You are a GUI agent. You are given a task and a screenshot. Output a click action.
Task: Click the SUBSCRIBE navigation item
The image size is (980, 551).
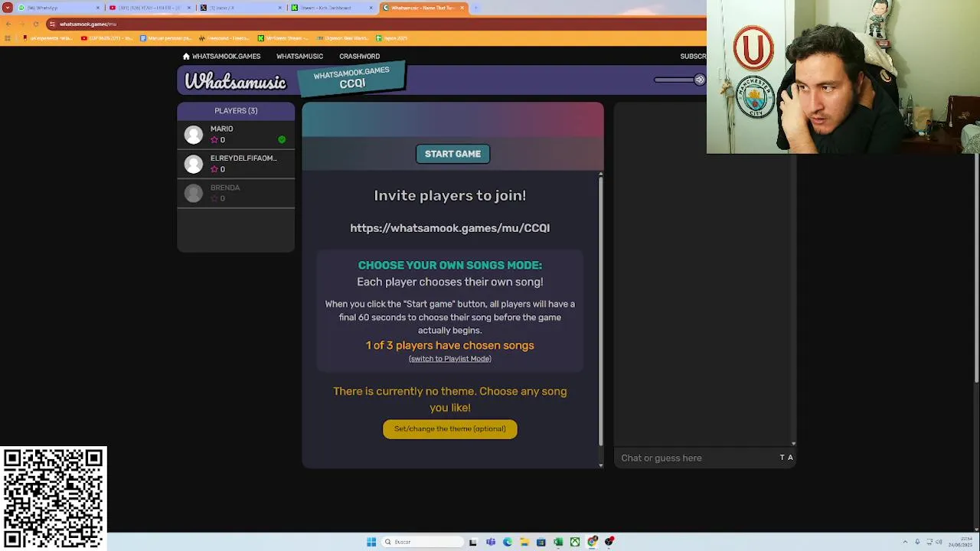pos(693,56)
